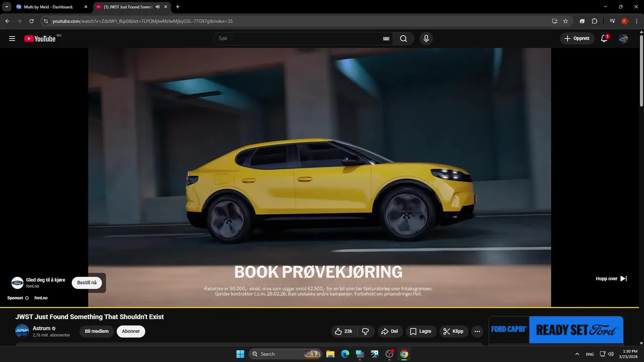The image size is (644, 362).
Task: Go back in browser history
Action: click(x=7, y=21)
